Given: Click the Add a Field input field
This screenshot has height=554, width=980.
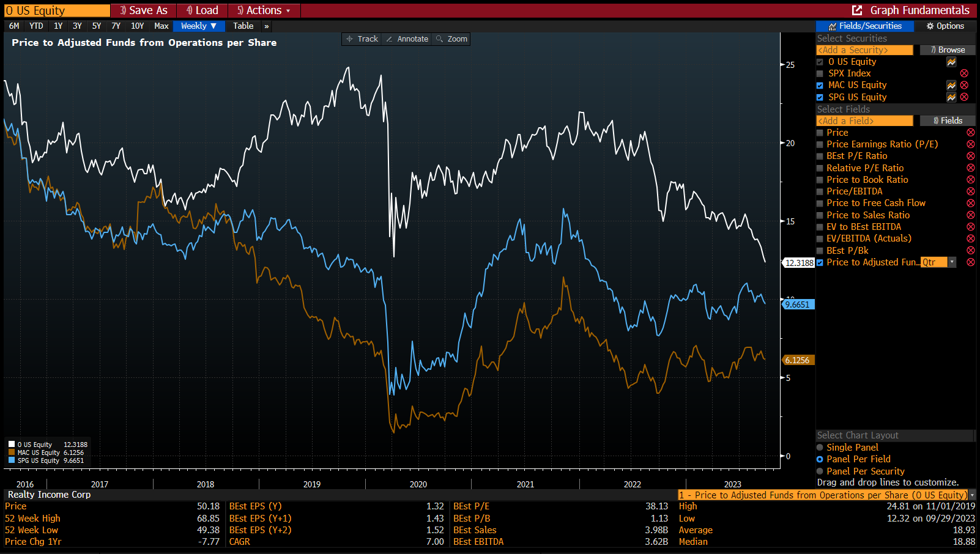Looking at the screenshot, I should tap(865, 121).
